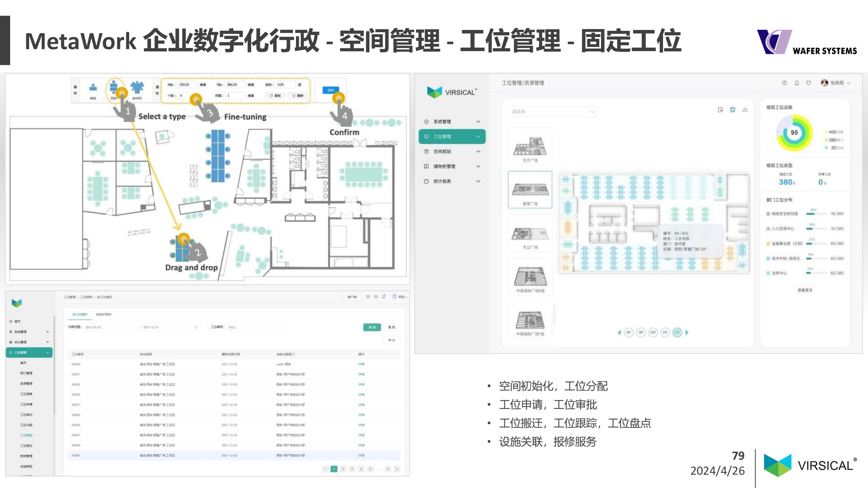
Task: Open 工位分配 in the lower-left sidebar
Action: pyautogui.click(x=26, y=425)
